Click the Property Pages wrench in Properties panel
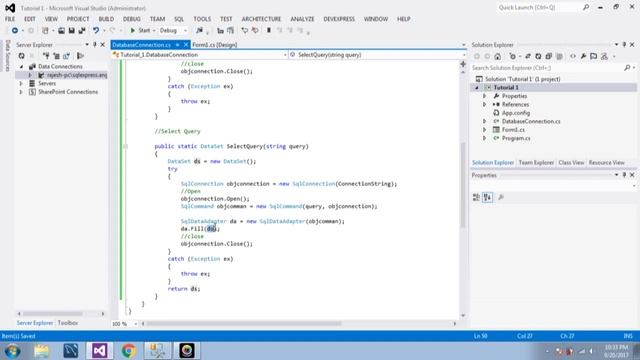640x360 pixels. click(501, 197)
